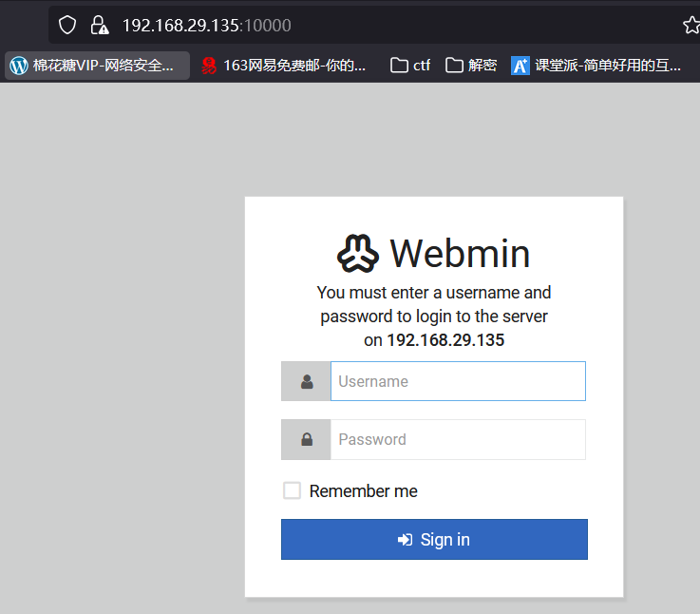Image resolution: width=700 pixels, height=614 pixels.
Task: Click the Remember me label
Action: (364, 491)
